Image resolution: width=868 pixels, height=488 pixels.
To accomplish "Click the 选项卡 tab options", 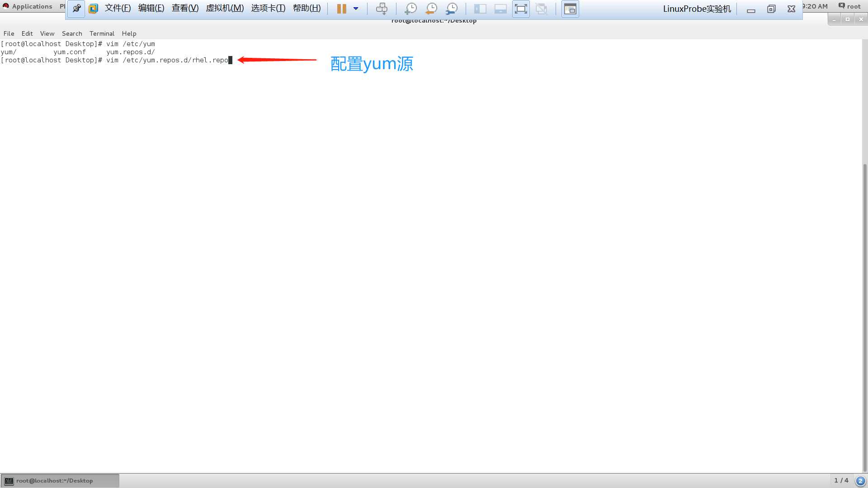I will 268,8.
